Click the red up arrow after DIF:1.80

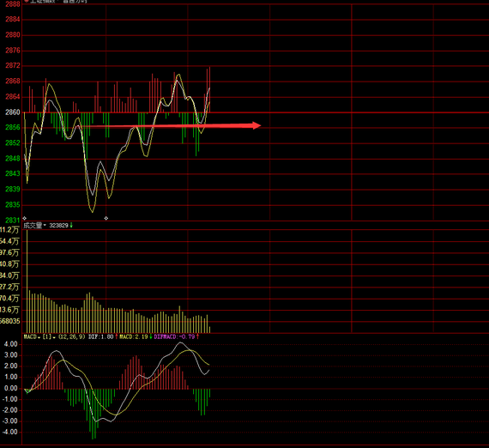coord(117,337)
